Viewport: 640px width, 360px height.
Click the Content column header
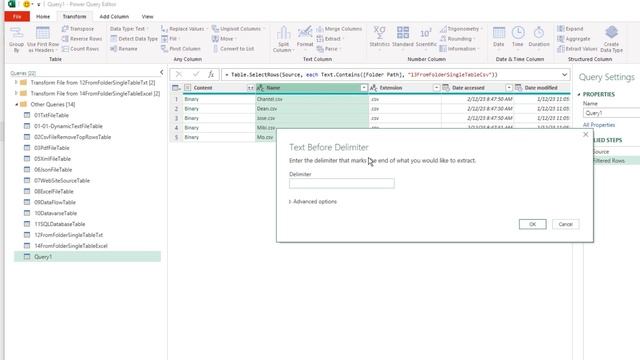pyautogui.click(x=219, y=88)
